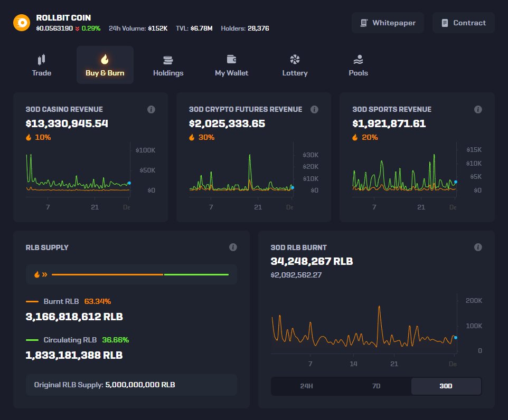Click the Buy & Burn flame icon

105,59
